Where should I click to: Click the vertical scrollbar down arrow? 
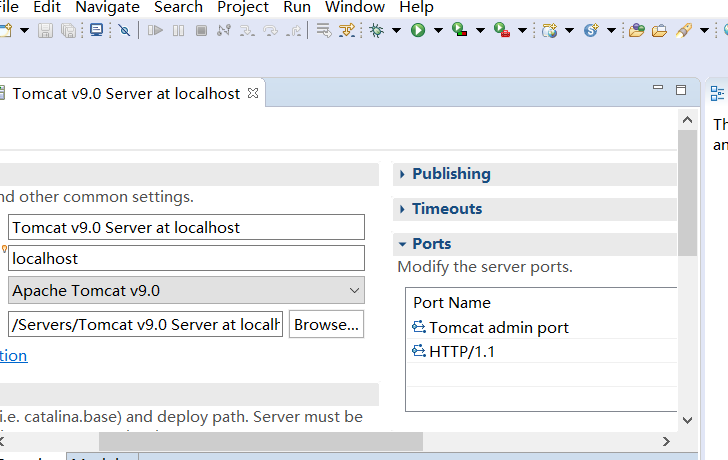coord(688,420)
